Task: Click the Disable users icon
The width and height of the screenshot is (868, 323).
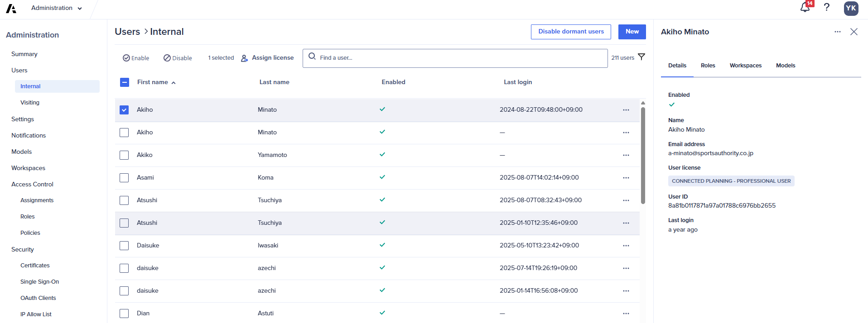Action: coord(167,58)
